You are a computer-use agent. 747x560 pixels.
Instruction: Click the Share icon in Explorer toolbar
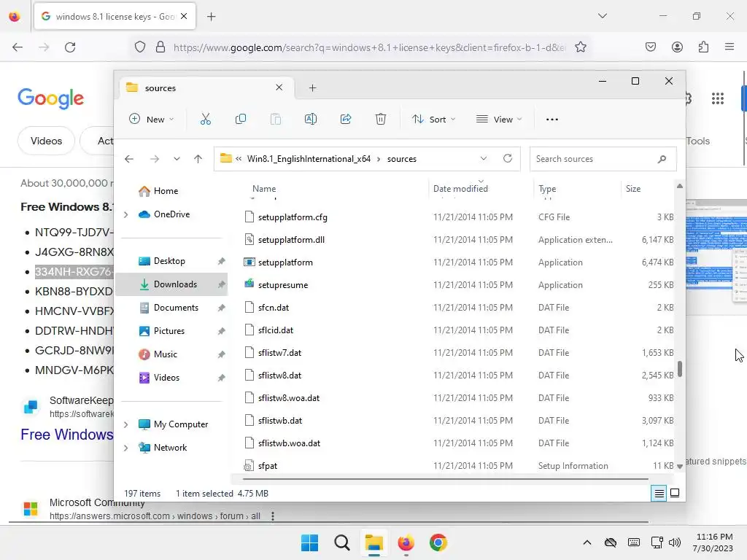point(346,119)
